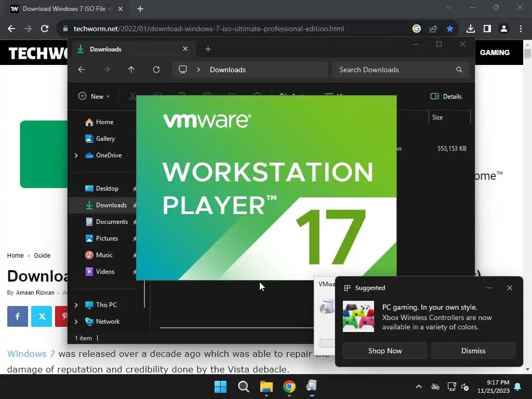The height and width of the screenshot is (399, 532).
Task: Open Chrome downloads tray icon
Action: tap(471, 29)
